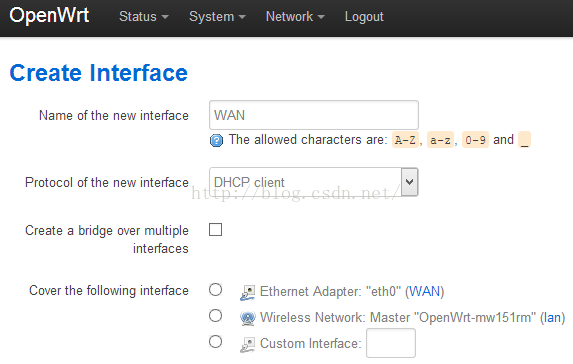The height and width of the screenshot is (364, 573).
Task: Click the blue help icon under name field
Action: pyautogui.click(x=216, y=140)
